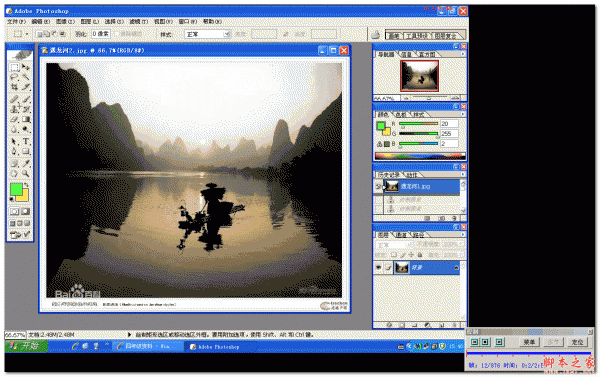
Task: Hide the 背景 layer with eye icon
Action: pos(378,268)
